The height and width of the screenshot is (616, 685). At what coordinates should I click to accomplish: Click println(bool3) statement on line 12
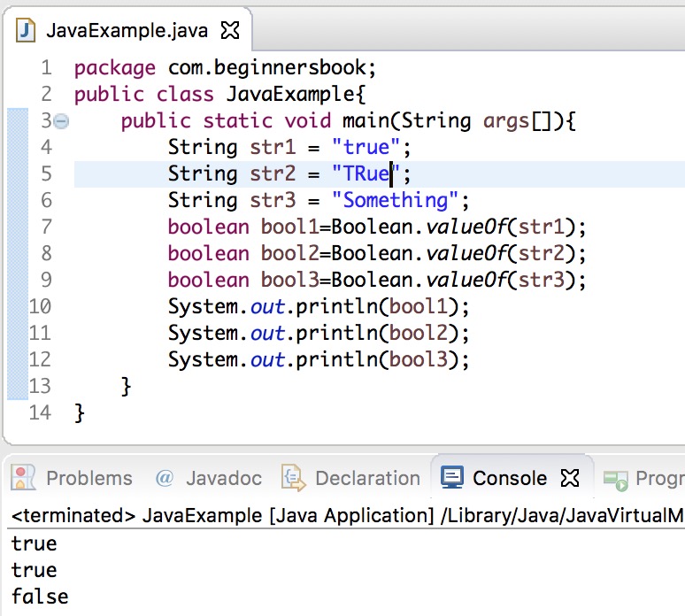point(319,359)
